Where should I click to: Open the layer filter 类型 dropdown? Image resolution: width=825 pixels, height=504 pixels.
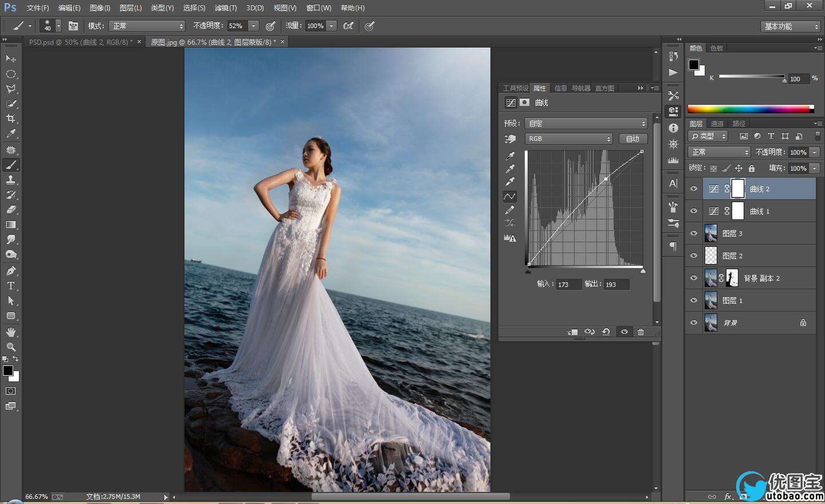pyautogui.click(x=709, y=136)
